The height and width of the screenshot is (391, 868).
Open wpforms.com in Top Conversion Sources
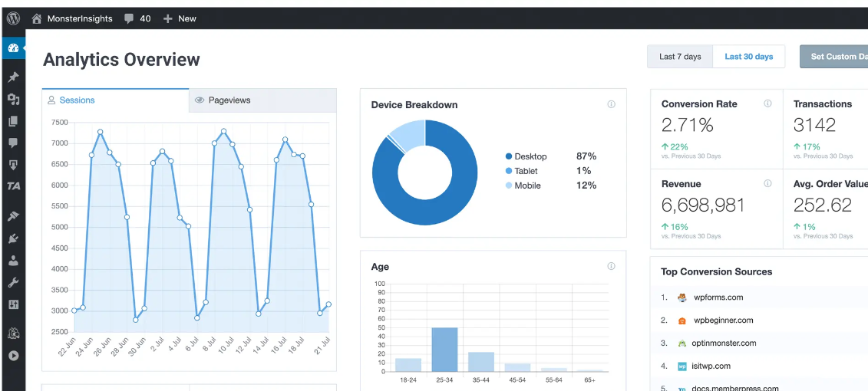click(x=718, y=297)
